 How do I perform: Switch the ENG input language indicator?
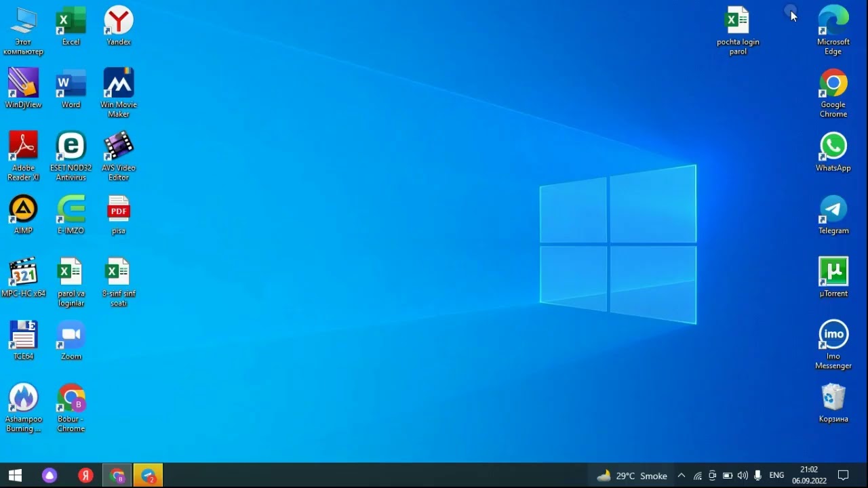point(776,476)
